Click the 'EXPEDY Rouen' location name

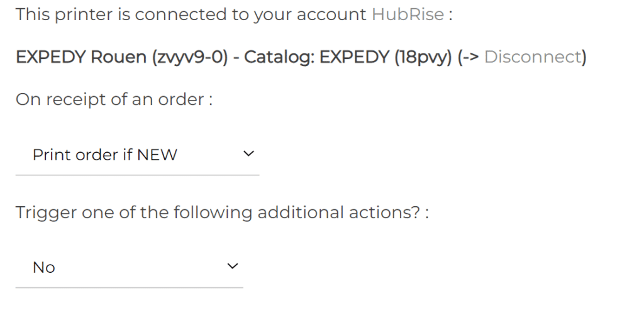[80, 57]
